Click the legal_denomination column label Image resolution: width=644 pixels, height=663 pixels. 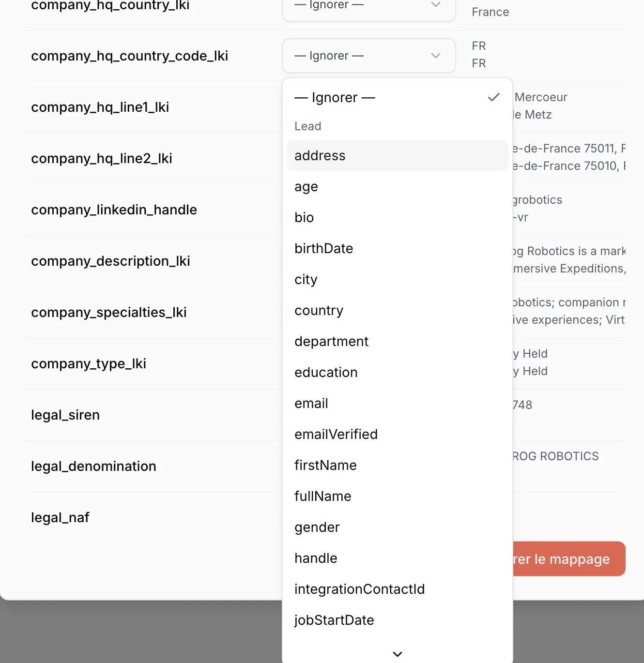(x=94, y=466)
